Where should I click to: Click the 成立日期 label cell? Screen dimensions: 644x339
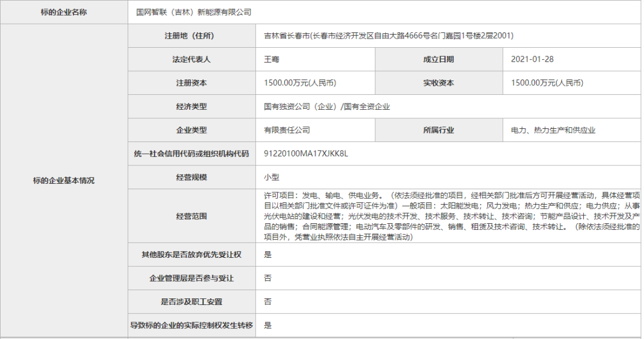(438, 59)
